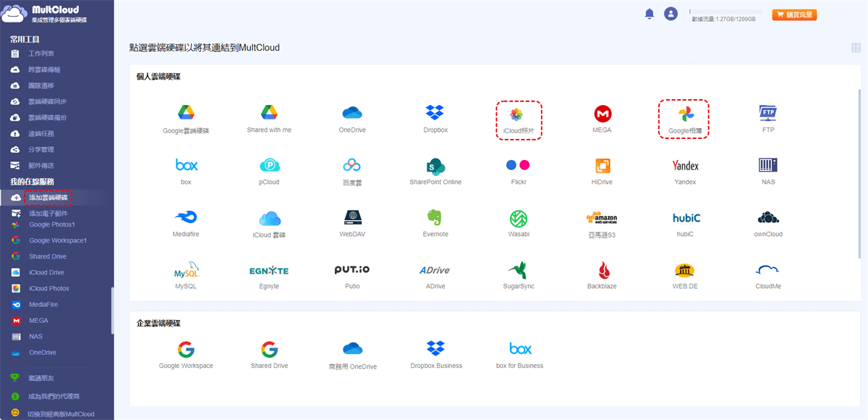Select the Google Drive cloud icon
The image size is (868, 420).
tap(186, 112)
